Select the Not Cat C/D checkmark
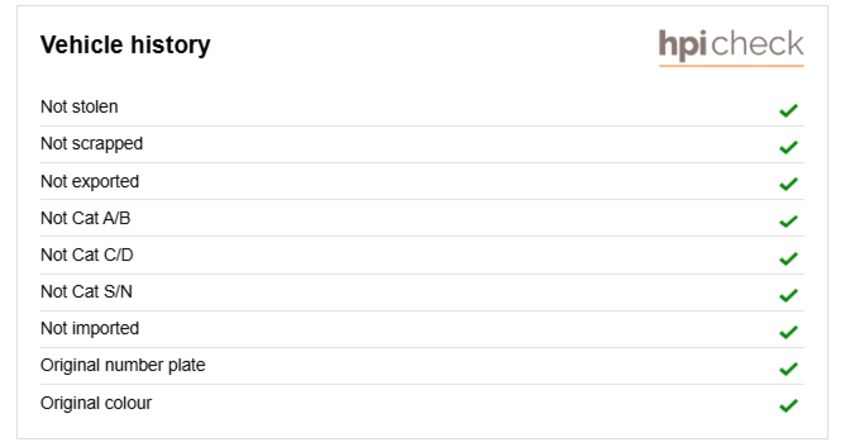 (788, 258)
